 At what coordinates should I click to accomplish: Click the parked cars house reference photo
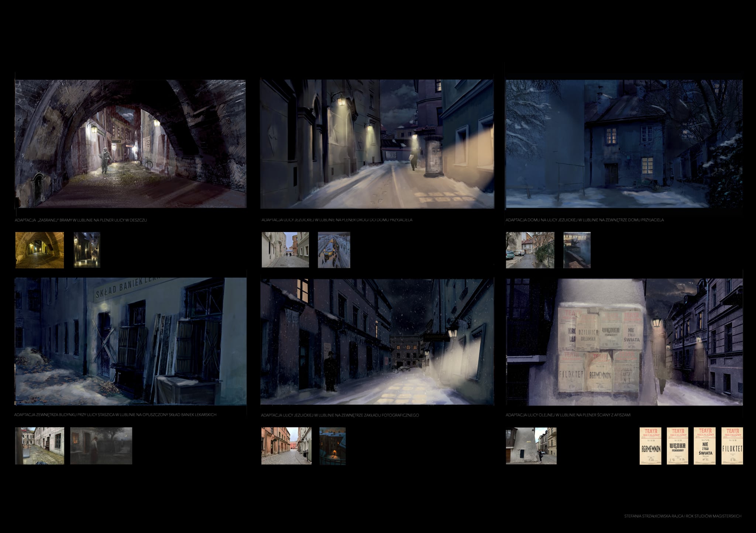pos(530,250)
